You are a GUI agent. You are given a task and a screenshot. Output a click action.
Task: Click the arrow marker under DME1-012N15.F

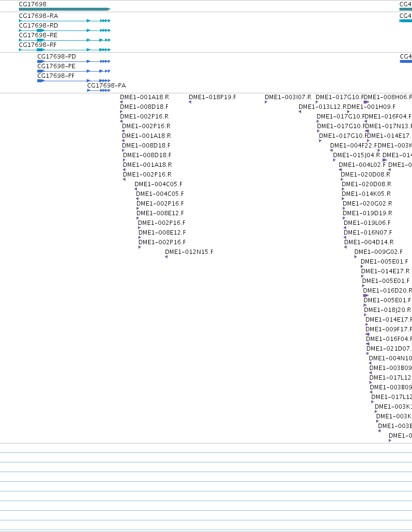(x=166, y=257)
